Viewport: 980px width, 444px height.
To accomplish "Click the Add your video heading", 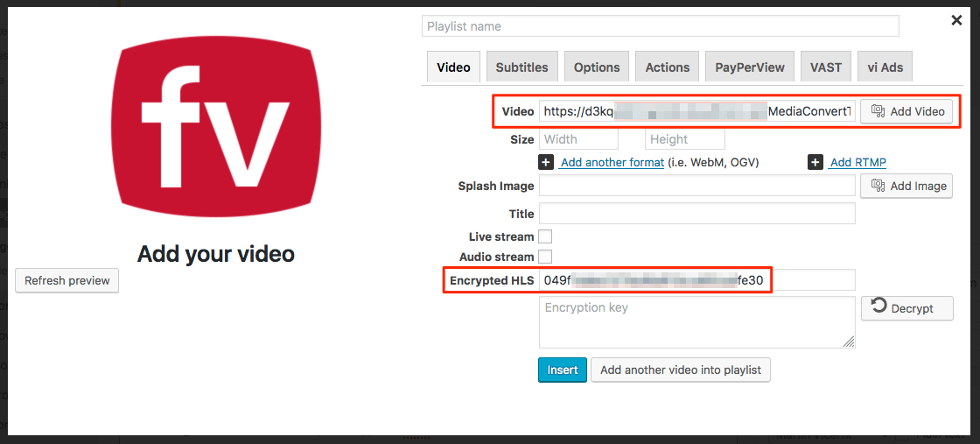I will [x=215, y=254].
